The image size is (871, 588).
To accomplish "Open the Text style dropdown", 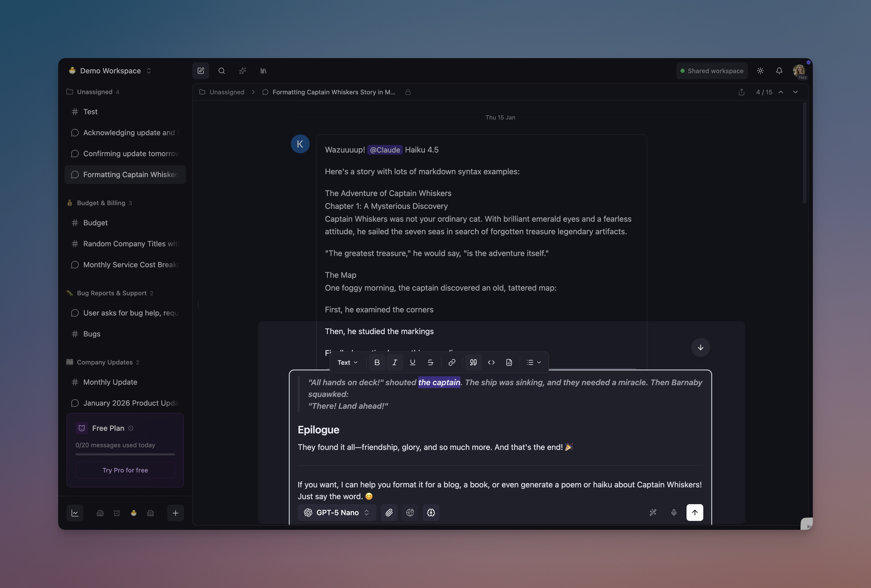I will (347, 362).
